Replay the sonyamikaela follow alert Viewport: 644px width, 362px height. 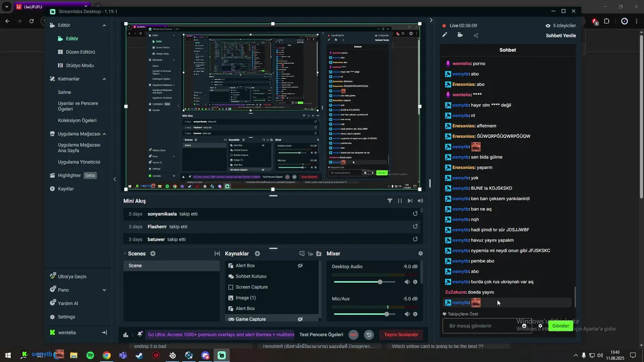click(415, 214)
